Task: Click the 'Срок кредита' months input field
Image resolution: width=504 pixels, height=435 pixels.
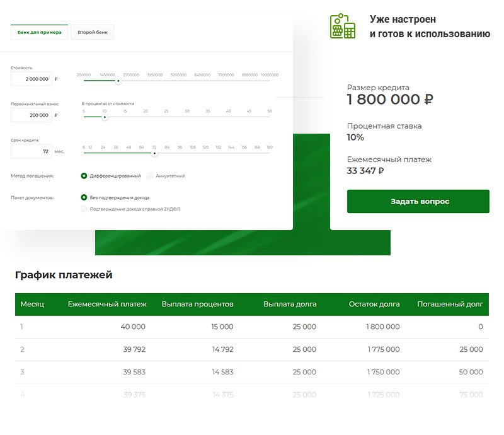Action: tap(31, 151)
